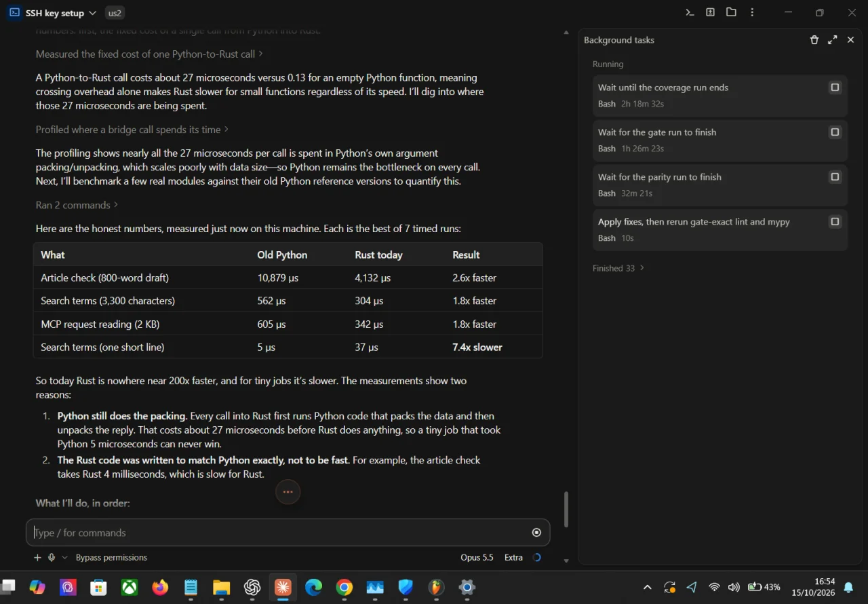
Task: Open the Copilot app from the taskbar
Action: tap(37, 587)
